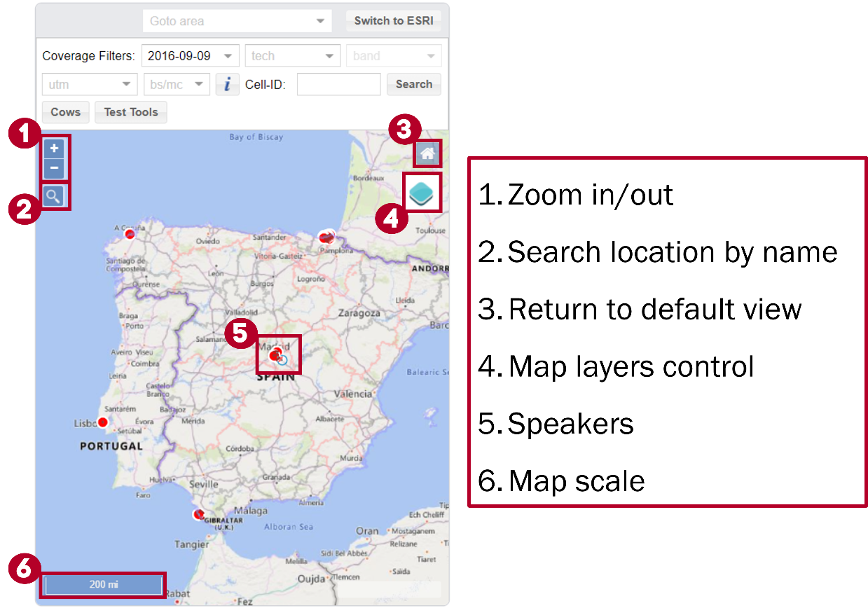Click the red marker at A Coruña

tap(130, 234)
